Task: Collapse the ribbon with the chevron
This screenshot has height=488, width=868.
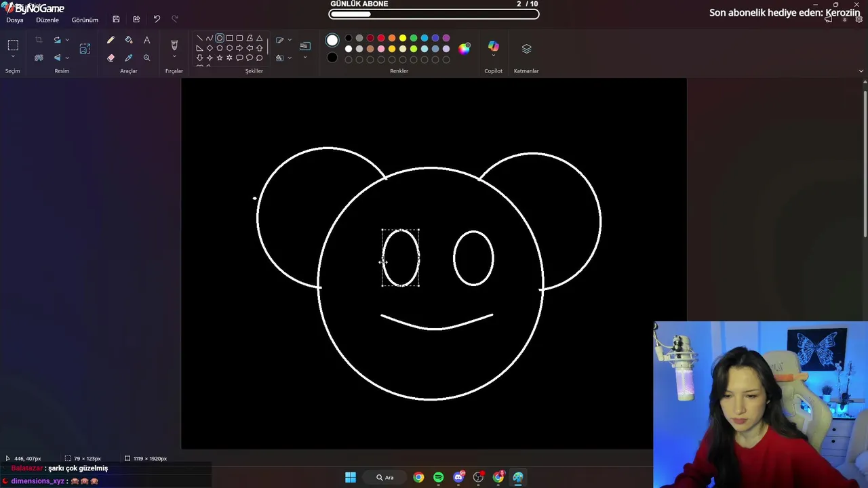Action: (861, 70)
